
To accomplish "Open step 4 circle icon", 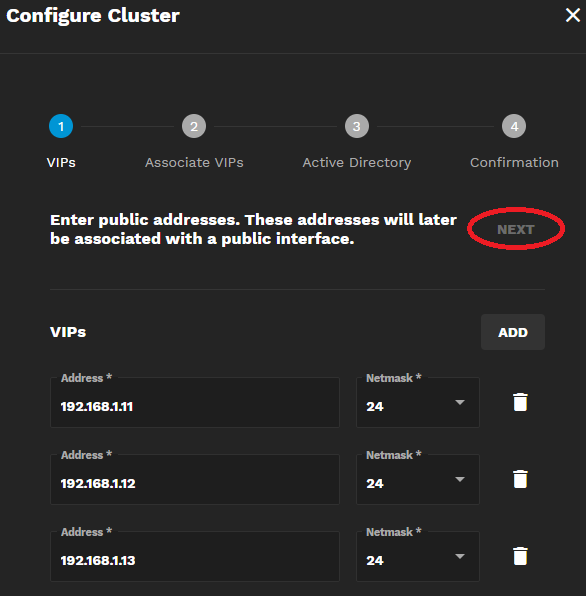I will (514, 126).
